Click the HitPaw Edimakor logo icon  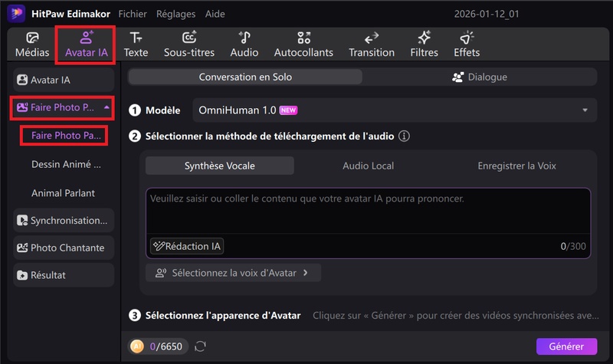tap(16, 13)
